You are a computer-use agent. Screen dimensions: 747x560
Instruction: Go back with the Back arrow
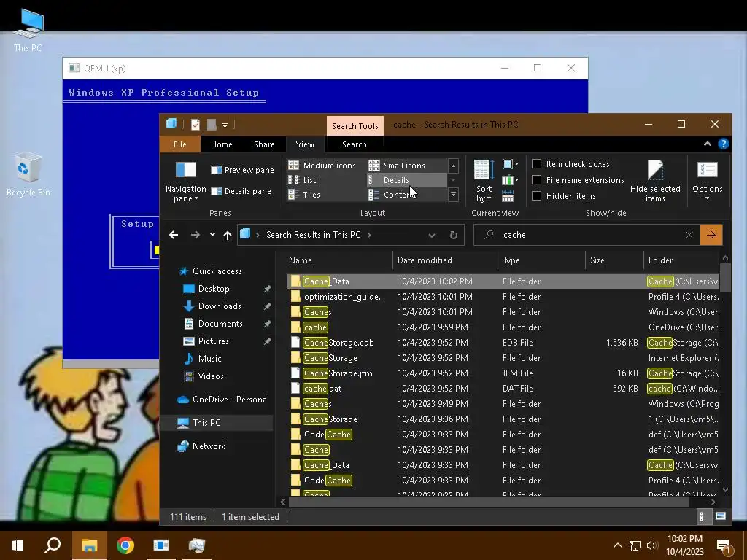pos(174,235)
